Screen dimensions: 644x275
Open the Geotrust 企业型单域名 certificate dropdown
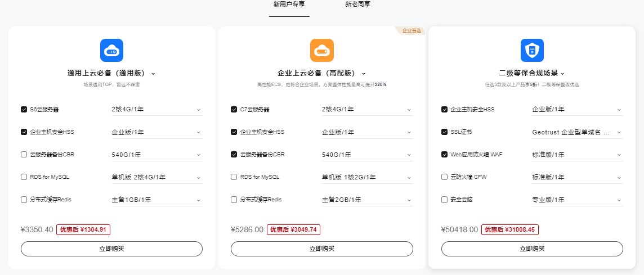coord(577,132)
